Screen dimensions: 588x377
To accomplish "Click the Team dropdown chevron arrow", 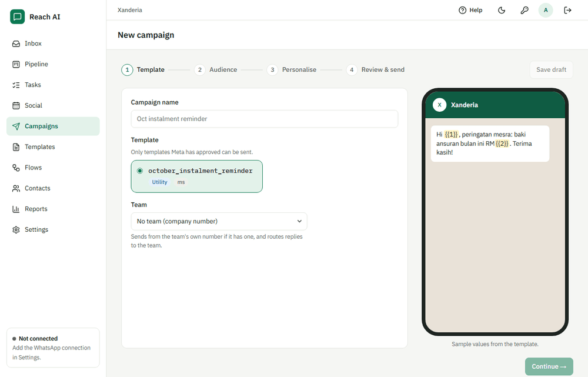I will [x=299, y=221].
